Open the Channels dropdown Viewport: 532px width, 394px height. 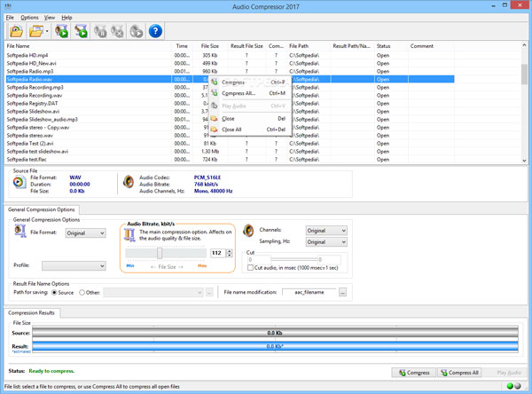click(326, 231)
